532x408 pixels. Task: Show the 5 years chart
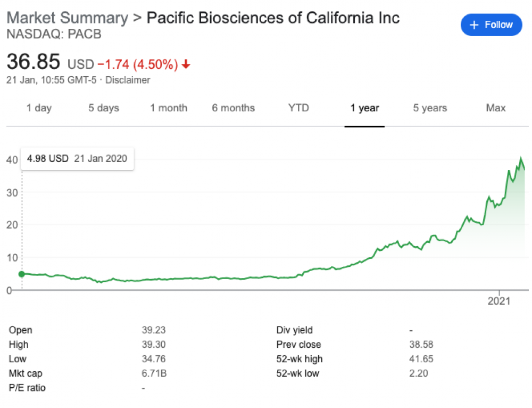[430, 108]
